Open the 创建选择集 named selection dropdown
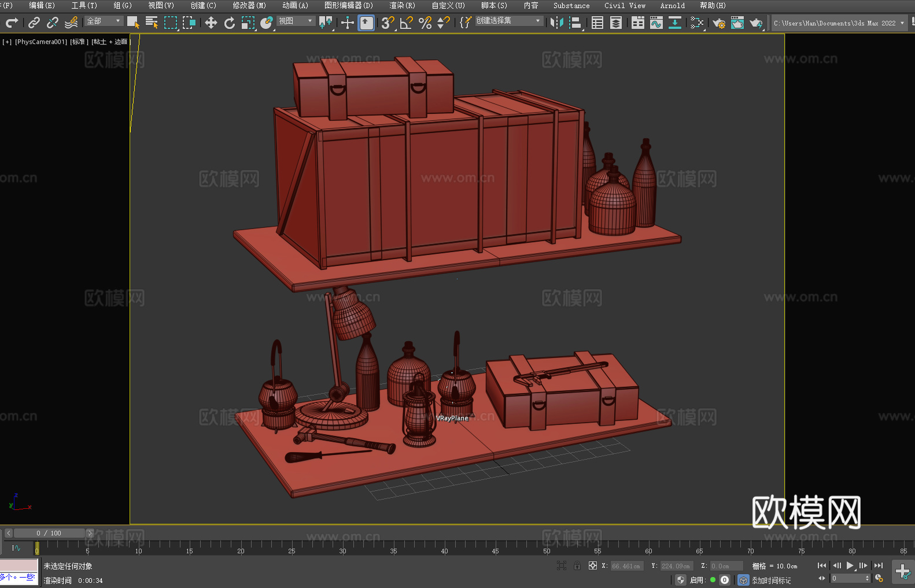The image size is (915, 588). click(x=509, y=21)
